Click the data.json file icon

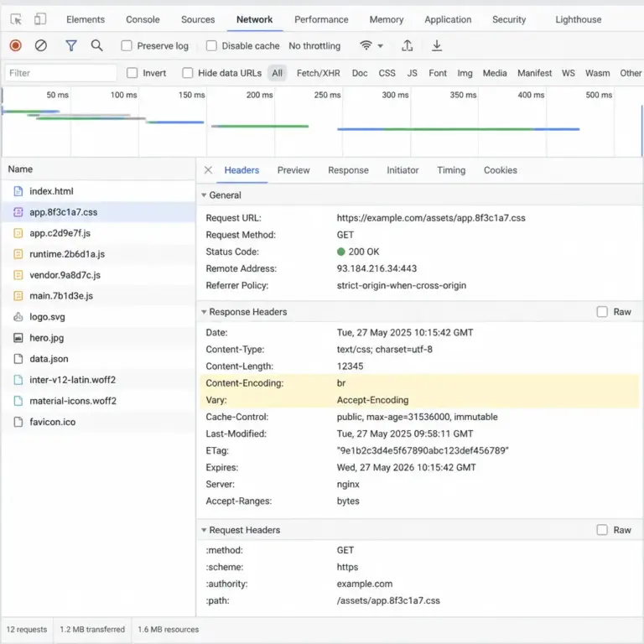(x=18, y=359)
